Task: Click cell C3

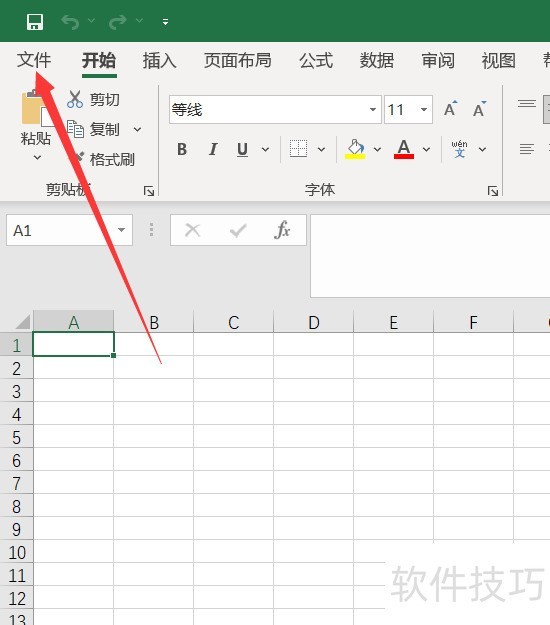Action: point(234,390)
